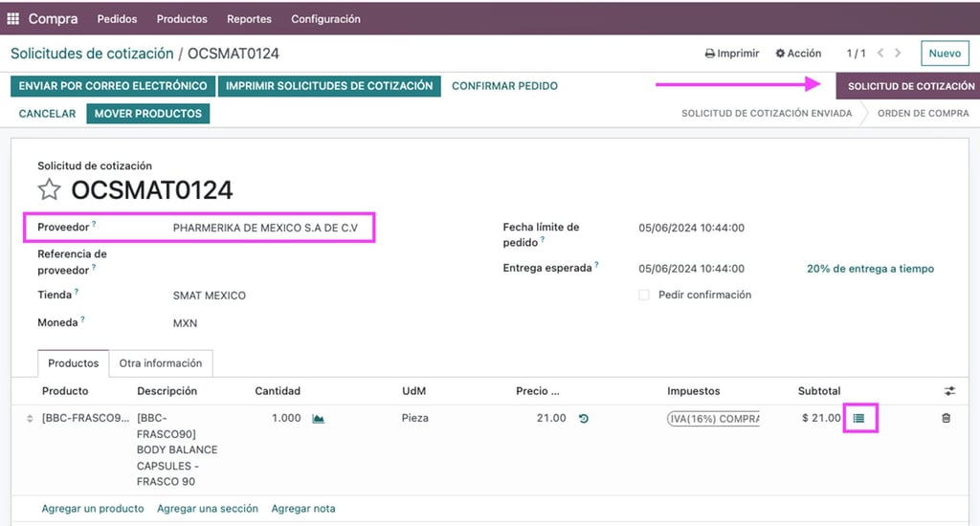The height and width of the screenshot is (526, 980).
Task: Open the quantity forecast chart icon
Action: pos(318,419)
